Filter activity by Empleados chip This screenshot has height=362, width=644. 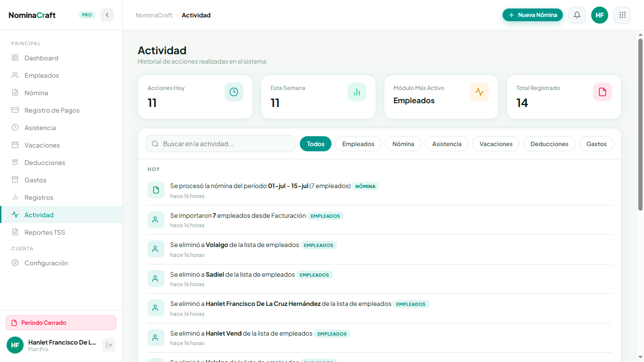(x=358, y=144)
